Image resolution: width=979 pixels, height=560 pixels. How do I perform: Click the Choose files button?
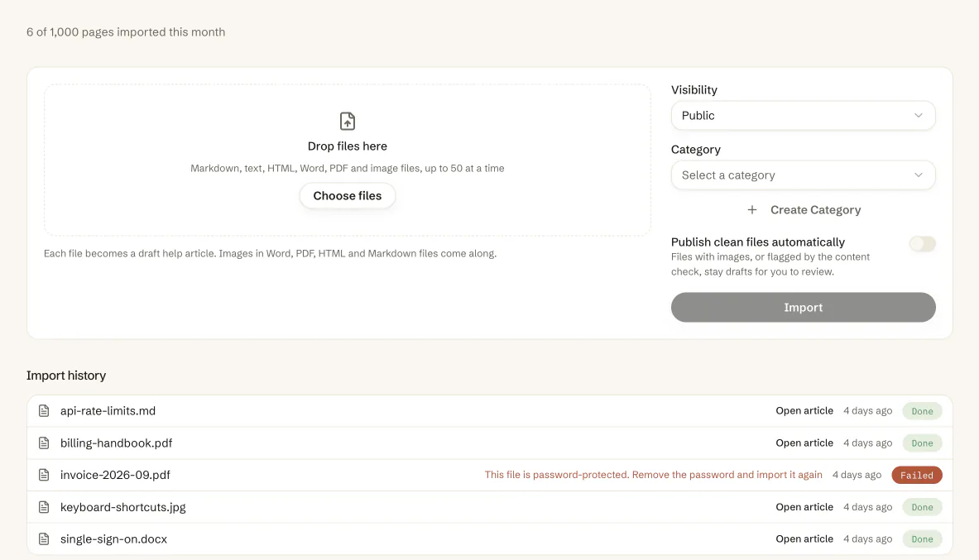point(347,196)
